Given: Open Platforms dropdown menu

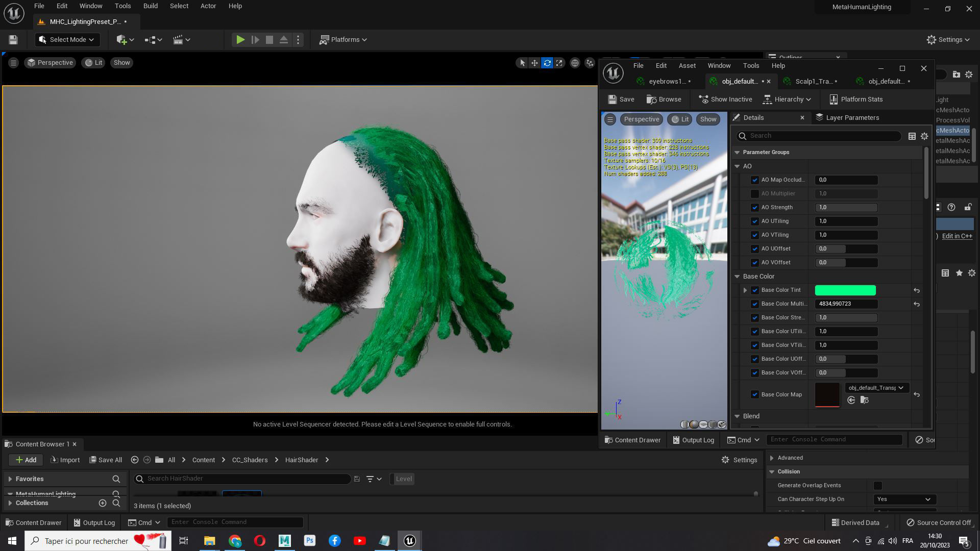Looking at the screenshot, I should point(344,40).
